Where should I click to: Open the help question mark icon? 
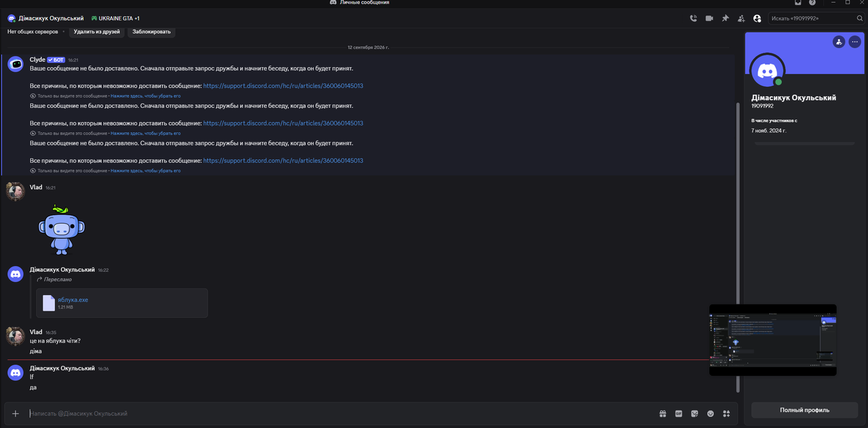pos(812,3)
